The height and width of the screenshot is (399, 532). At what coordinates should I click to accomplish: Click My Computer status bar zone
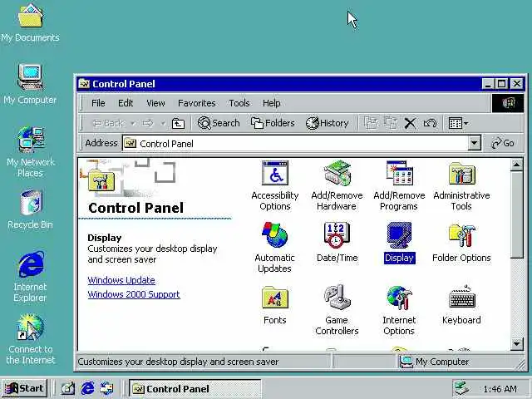click(x=458, y=362)
